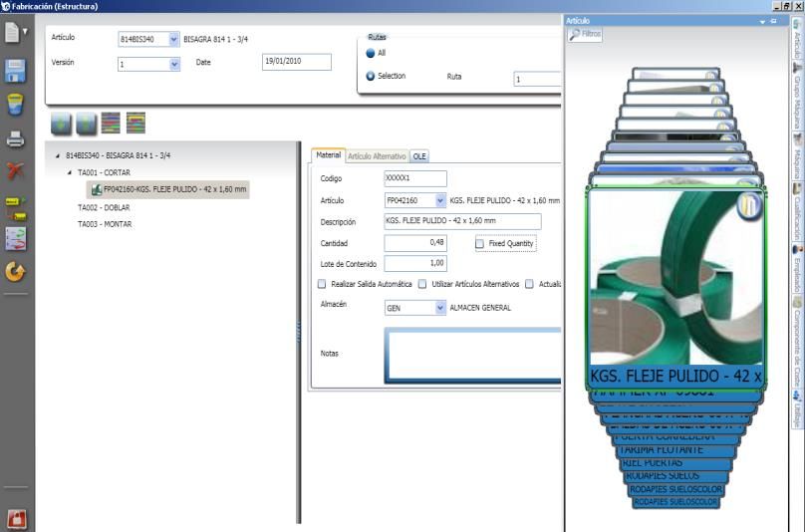Image resolution: width=805 pixels, height=532 pixels.
Task: Select the All routes radio button
Action: [x=372, y=53]
